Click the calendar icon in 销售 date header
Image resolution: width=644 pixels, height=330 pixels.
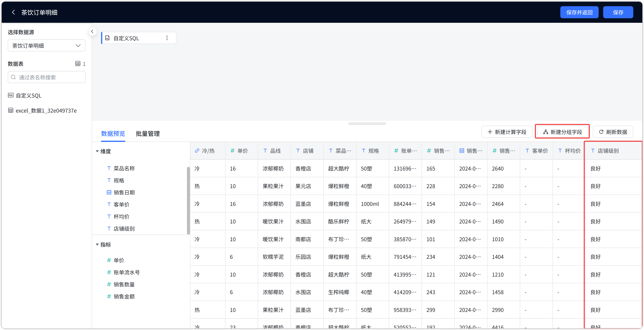(x=462, y=151)
